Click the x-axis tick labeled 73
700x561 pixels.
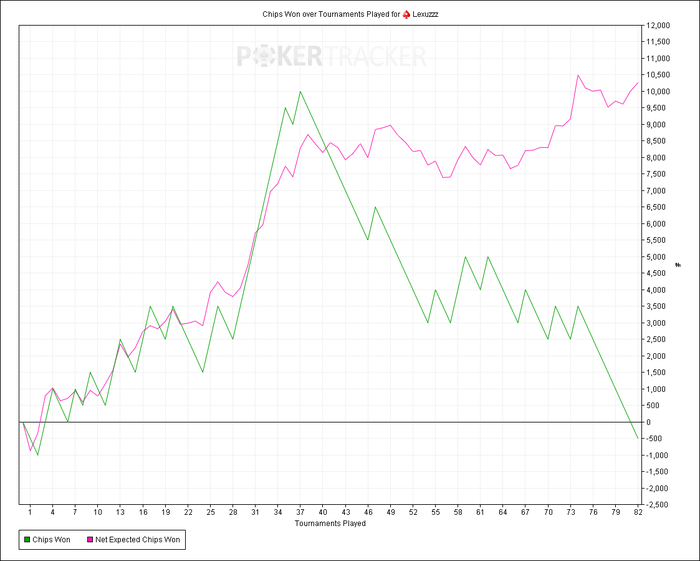point(570,512)
